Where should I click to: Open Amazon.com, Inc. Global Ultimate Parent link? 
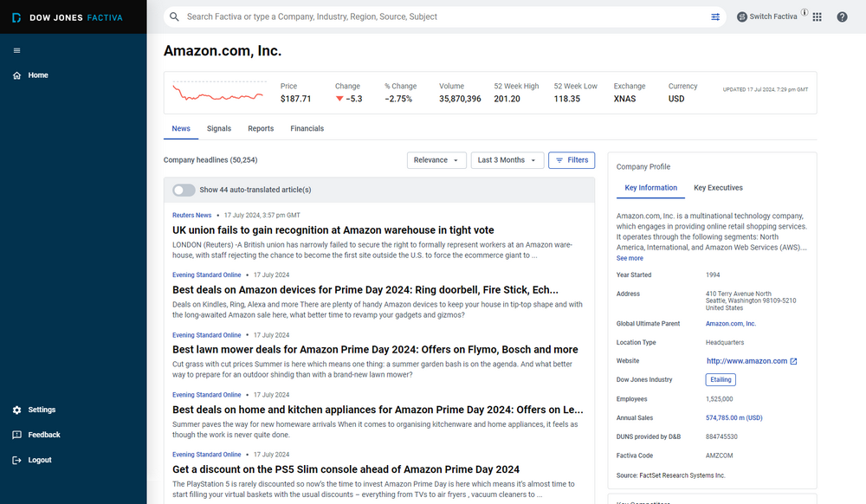[x=731, y=324]
